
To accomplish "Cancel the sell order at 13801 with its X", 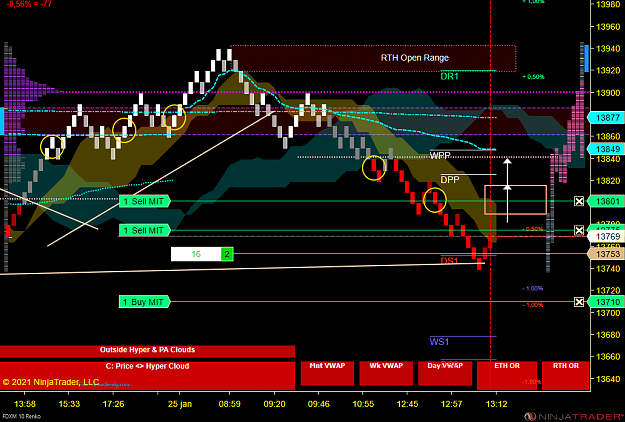I will click(x=579, y=201).
